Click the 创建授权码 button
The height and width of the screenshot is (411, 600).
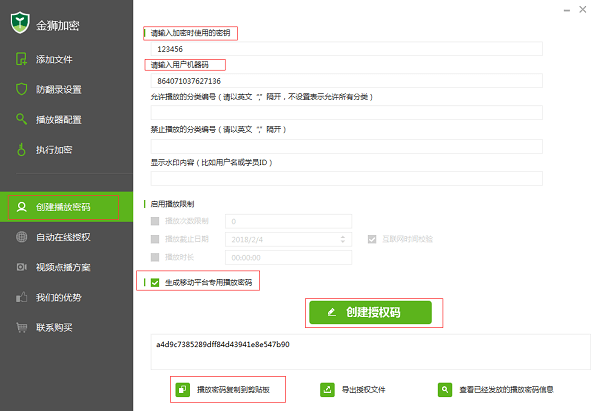point(370,312)
